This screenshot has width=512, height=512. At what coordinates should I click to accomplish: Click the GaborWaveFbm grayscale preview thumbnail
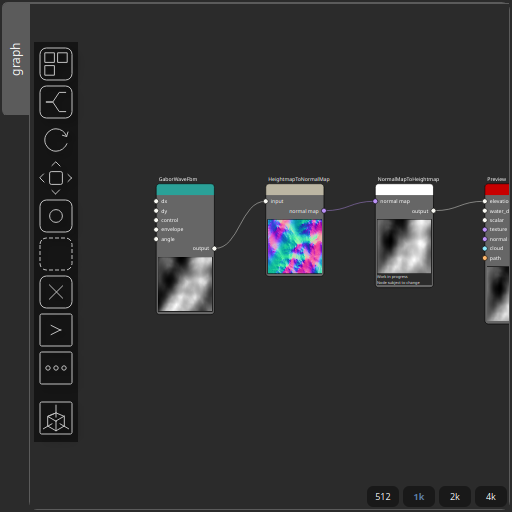185,284
